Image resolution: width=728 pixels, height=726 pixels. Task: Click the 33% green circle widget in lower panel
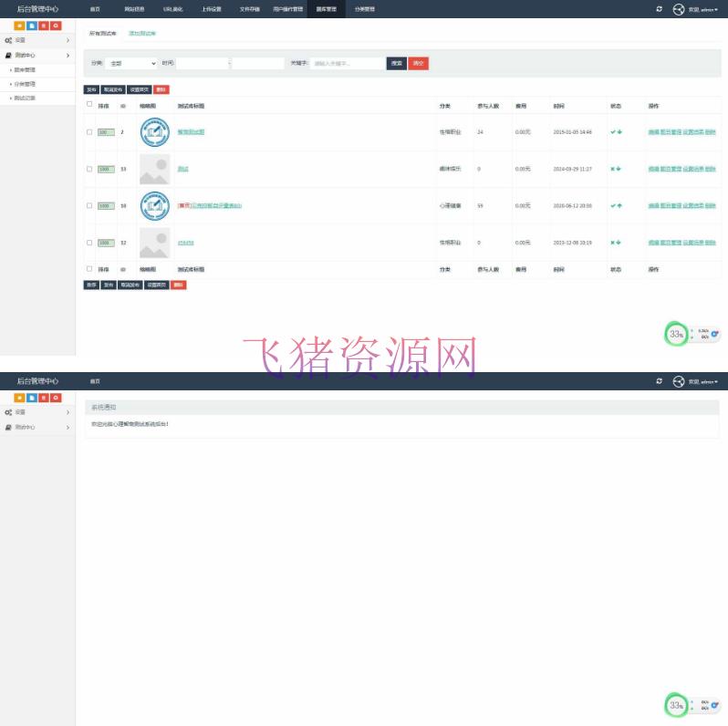click(676, 705)
